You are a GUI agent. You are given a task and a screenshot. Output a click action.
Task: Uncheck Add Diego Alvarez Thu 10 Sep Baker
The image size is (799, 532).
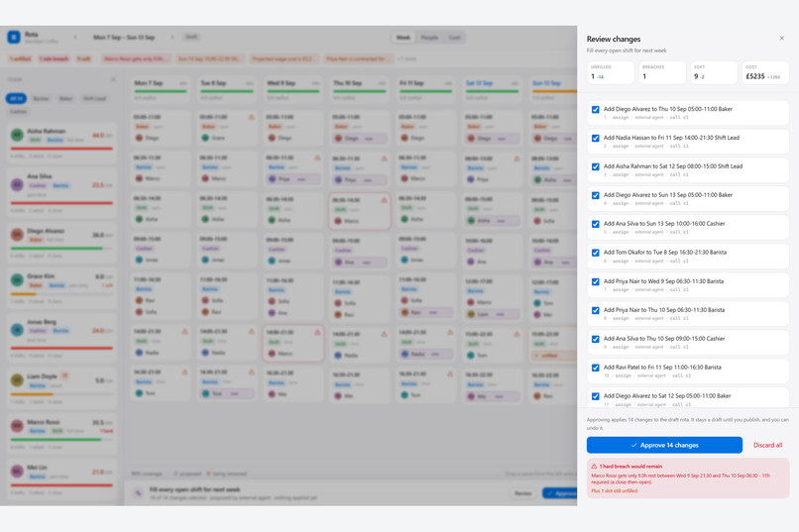[595, 109]
